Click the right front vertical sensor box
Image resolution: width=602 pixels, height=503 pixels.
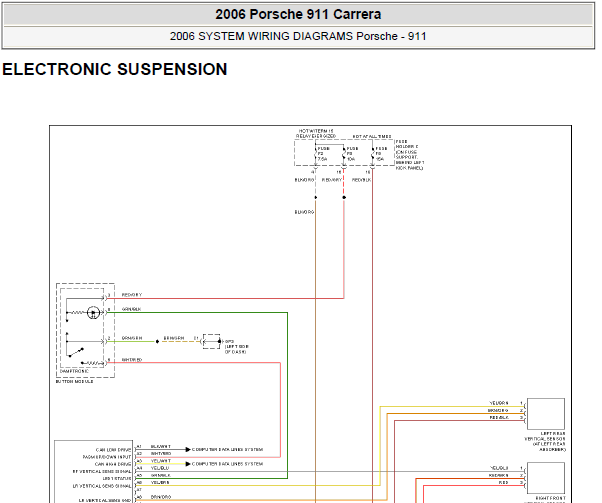pyautogui.click(x=546, y=478)
